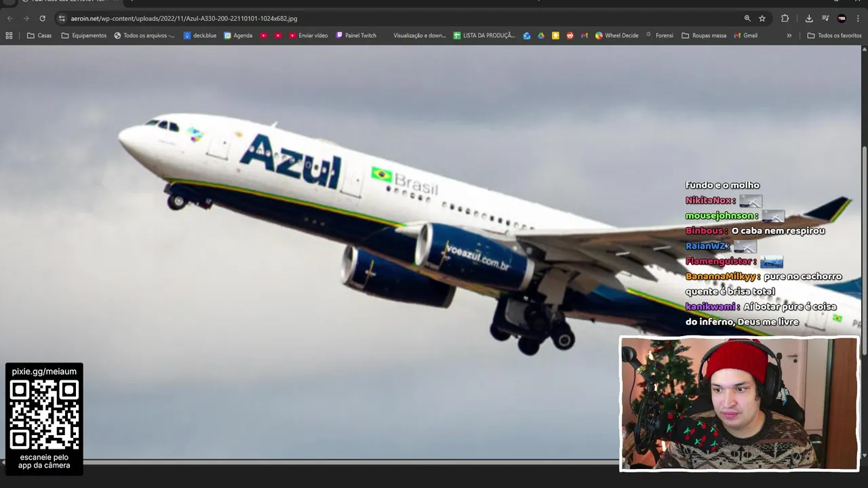Click the pixie.gg/meiaum QR code
This screenshot has width=868, height=488.
coord(44,414)
